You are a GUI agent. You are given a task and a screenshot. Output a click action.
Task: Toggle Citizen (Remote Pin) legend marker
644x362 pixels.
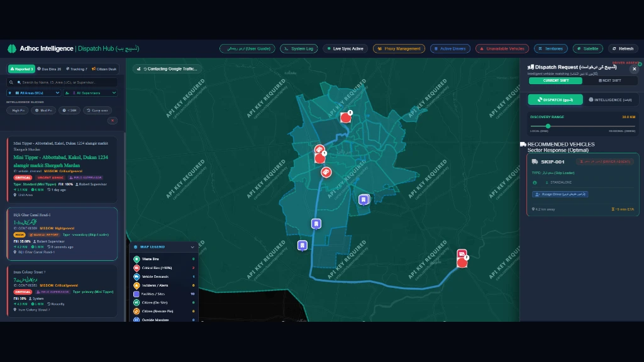136,311
